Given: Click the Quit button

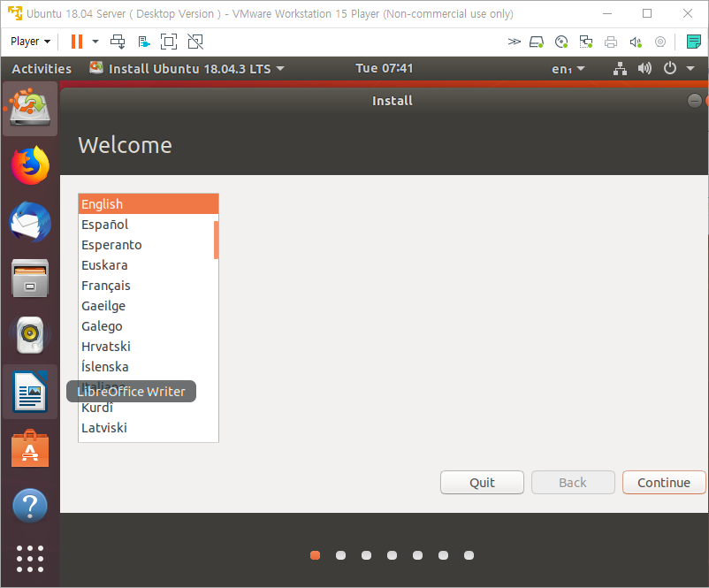Looking at the screenshot, I should pos(482,483).
